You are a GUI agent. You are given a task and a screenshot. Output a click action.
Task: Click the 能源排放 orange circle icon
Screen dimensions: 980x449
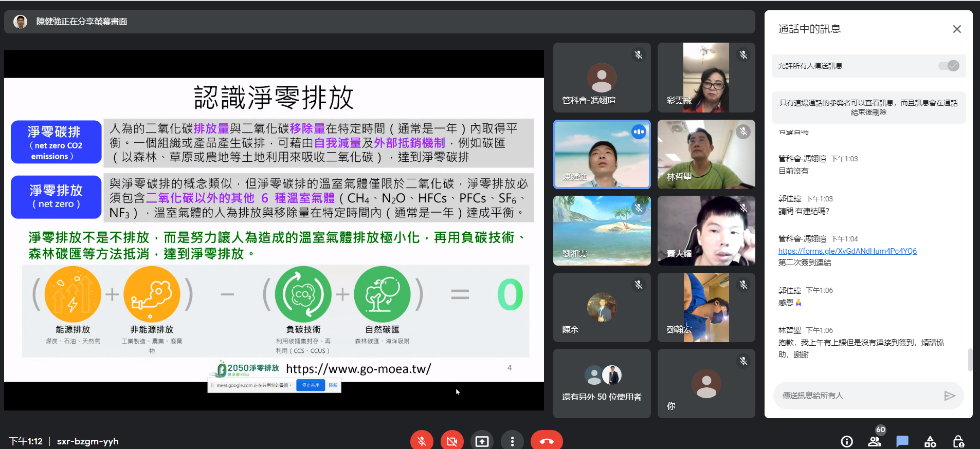tap(72, 294)
